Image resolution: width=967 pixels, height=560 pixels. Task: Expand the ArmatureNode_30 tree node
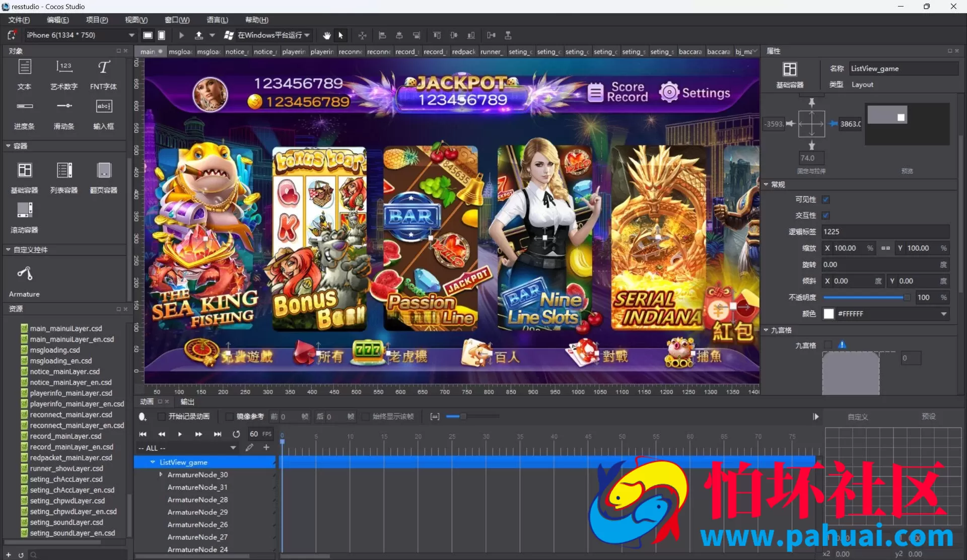(x=161, y=474)
